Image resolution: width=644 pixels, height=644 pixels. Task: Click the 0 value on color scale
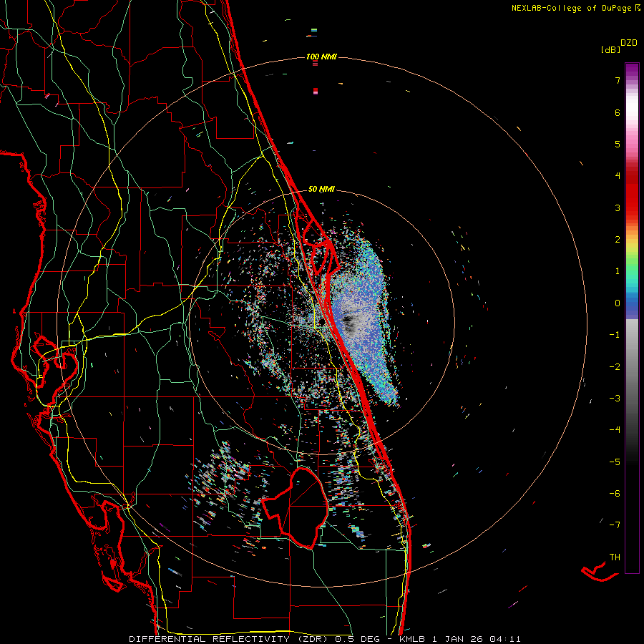pyautogui.click(x=618, y=303)
